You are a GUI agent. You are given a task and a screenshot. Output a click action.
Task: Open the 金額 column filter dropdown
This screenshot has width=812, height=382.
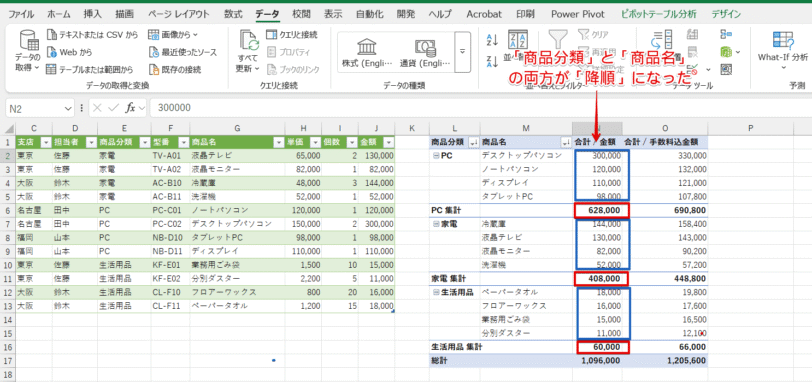(388, 142)
